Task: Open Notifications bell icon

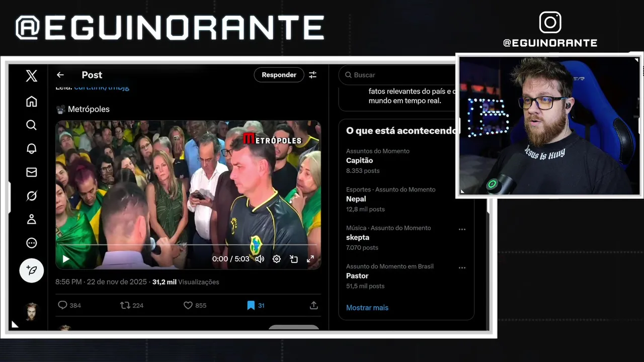Action: pyautogui.click(x=31, y=149)
